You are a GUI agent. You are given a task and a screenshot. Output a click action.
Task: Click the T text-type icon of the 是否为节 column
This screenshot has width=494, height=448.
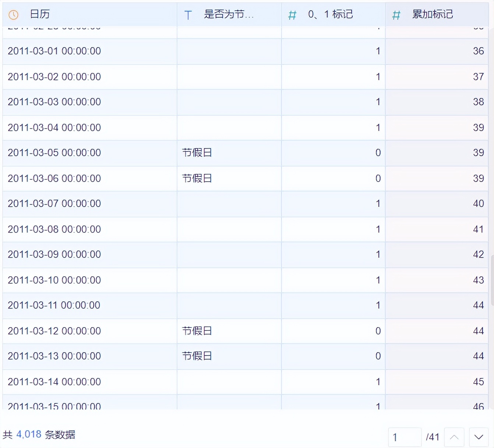(x=188, y=15)
